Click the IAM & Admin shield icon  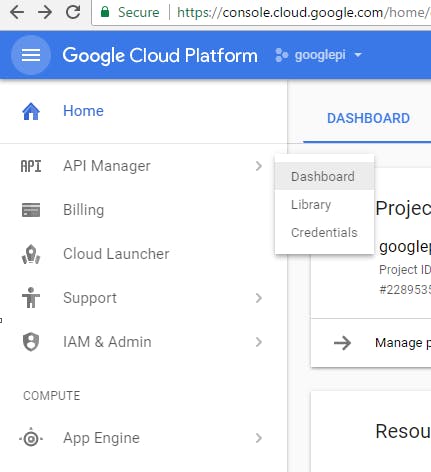31,342
